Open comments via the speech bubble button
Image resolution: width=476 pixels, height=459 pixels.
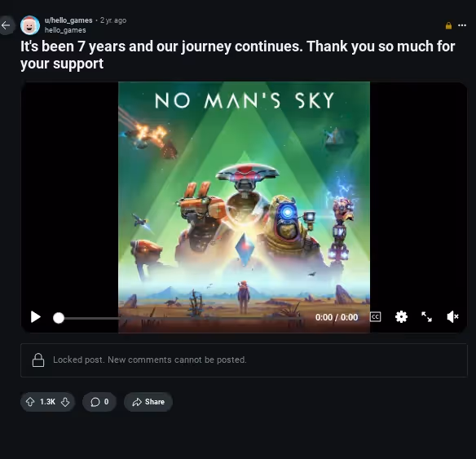click(x=99, y=402)
